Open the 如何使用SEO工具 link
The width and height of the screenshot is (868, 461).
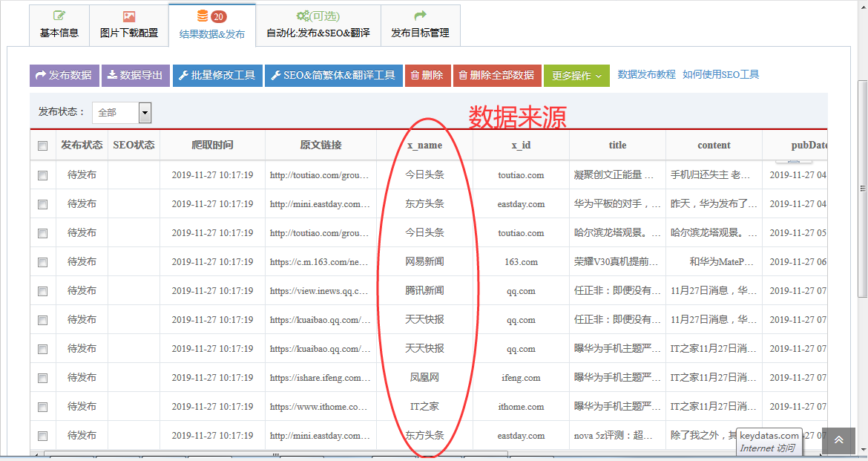721,74
